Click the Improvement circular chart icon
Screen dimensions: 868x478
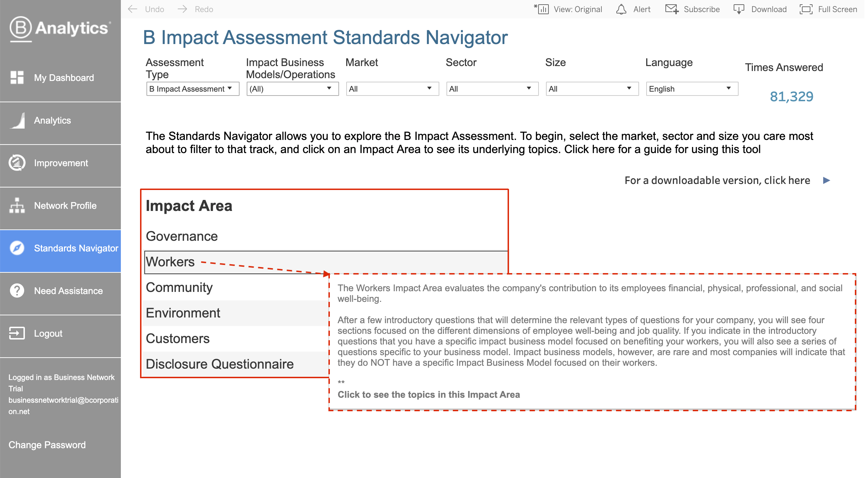click(17, 163)
